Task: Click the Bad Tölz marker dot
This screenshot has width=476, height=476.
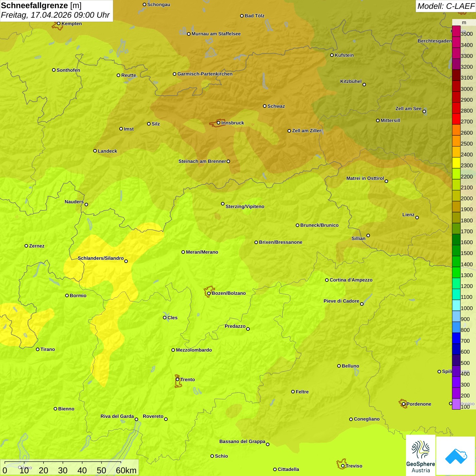Action: tap(242, 16)
